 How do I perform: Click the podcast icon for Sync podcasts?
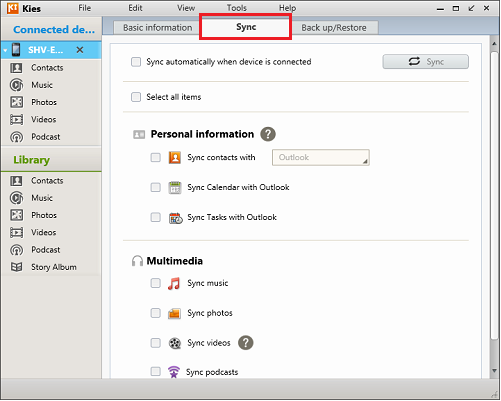tap(174, 372)
